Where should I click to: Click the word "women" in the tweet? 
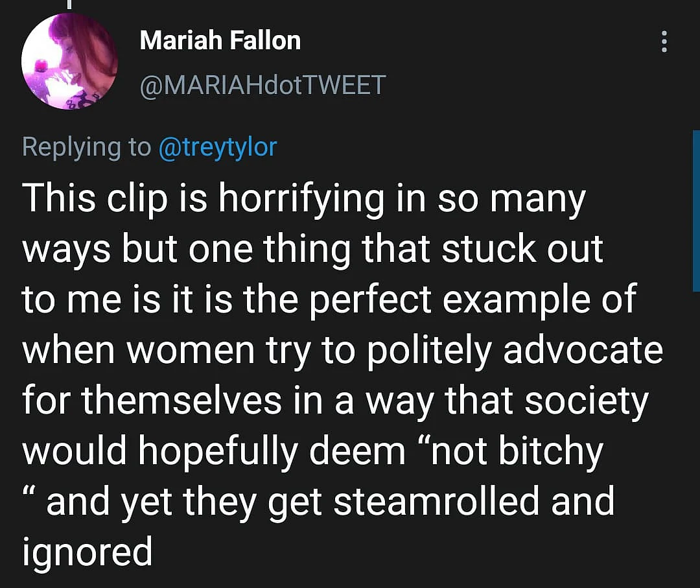point(191,351)
